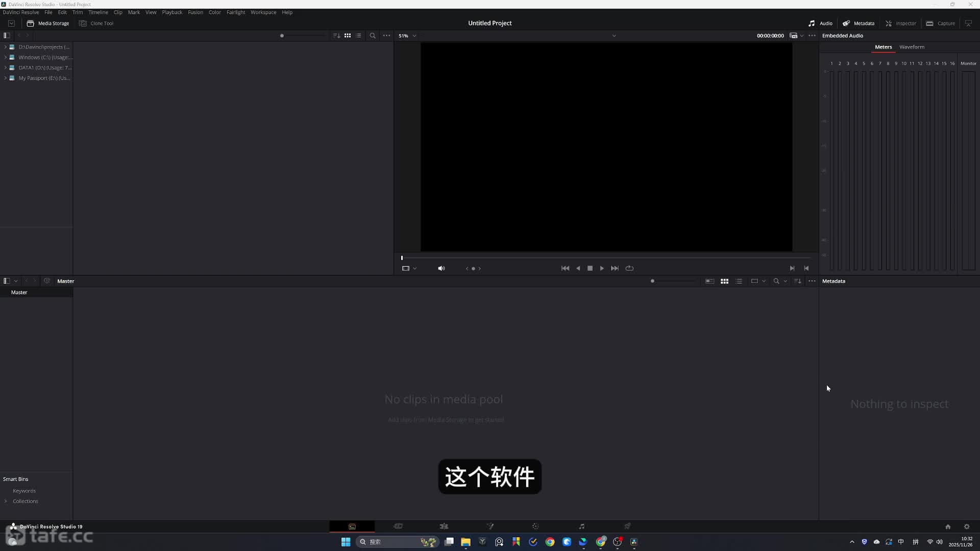Switch to the Cut page

pyautogui.click(x=398, y=526)
